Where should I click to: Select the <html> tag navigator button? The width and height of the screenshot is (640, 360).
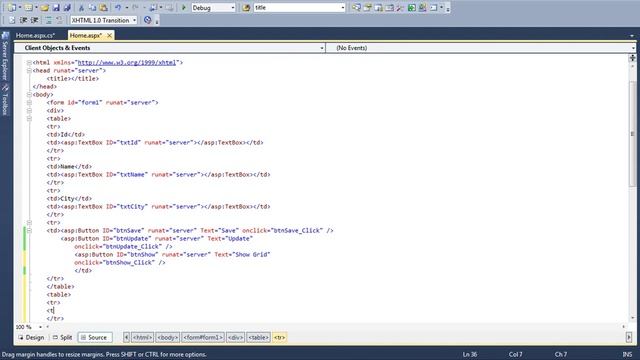point(142,338)
